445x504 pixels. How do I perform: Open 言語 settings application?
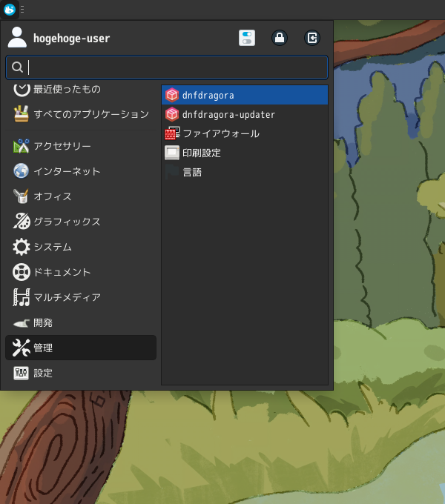245,172
